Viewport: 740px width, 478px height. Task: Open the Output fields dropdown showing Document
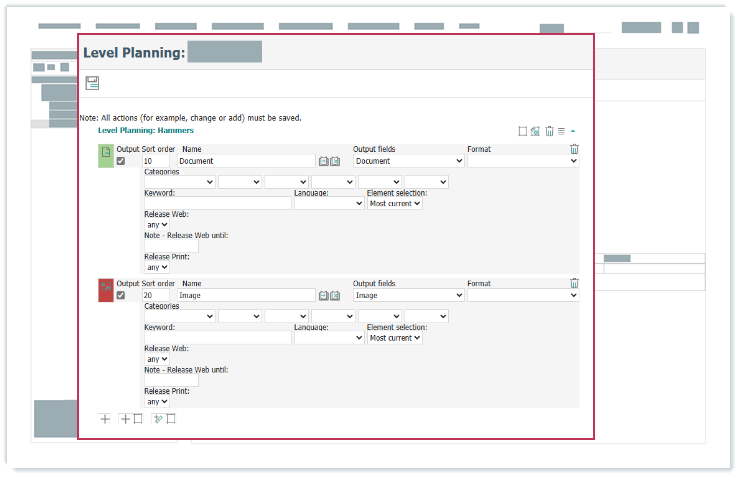(409, 161)
